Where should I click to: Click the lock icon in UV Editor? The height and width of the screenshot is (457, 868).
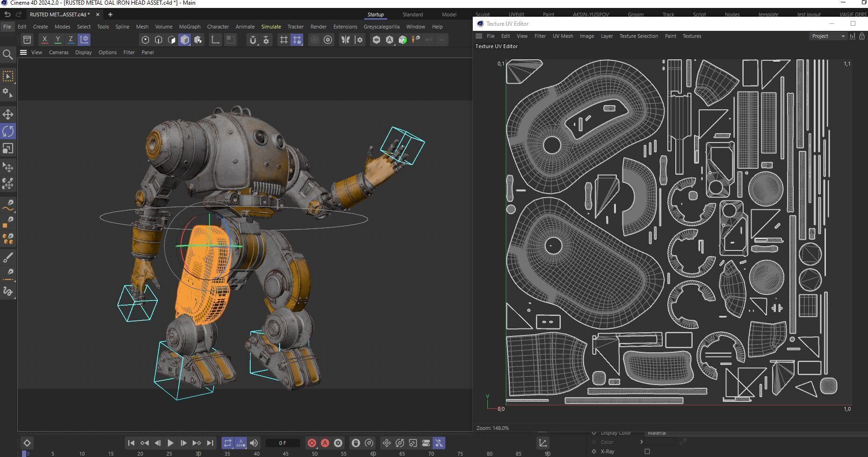pyautogui.click(x=862, y=36)
